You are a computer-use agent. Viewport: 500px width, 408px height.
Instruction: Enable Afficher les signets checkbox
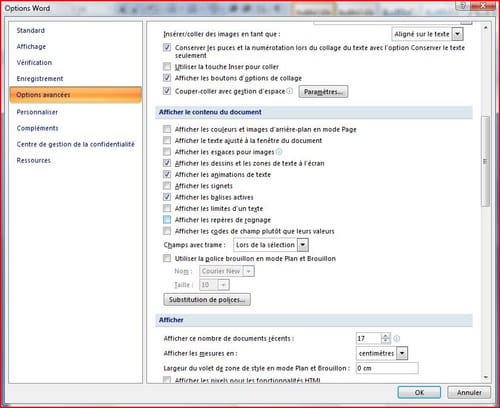tap(167, 186)
